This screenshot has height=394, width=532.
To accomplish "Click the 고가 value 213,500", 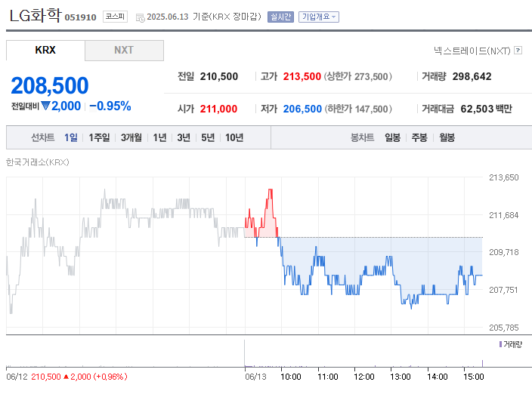I will (x=302, y=76).
